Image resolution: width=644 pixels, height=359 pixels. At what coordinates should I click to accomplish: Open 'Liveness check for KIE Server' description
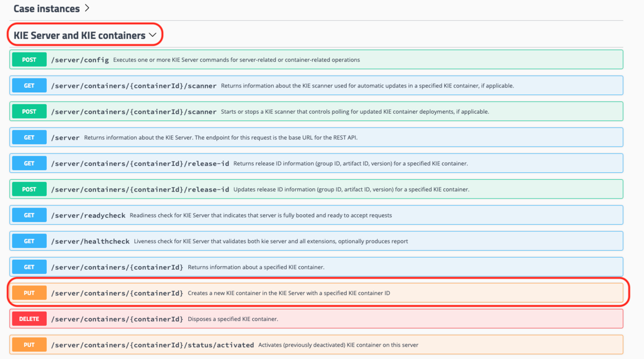271,241
